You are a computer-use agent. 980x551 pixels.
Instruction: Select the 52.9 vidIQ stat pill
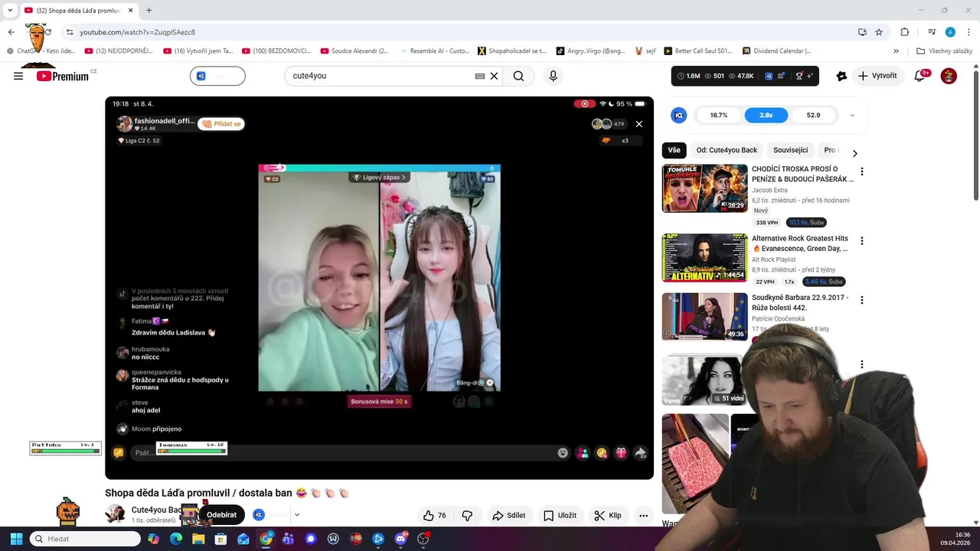click(x=813, y=115)
